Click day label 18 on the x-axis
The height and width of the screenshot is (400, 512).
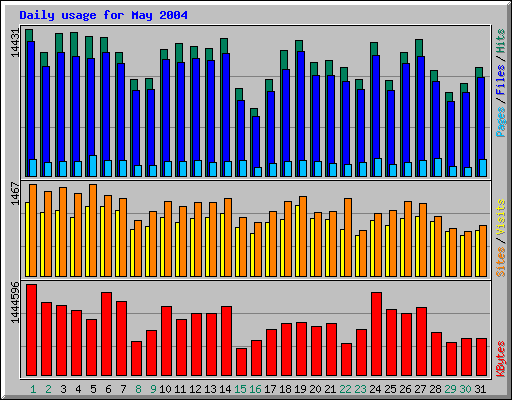[x=285, y=389]
